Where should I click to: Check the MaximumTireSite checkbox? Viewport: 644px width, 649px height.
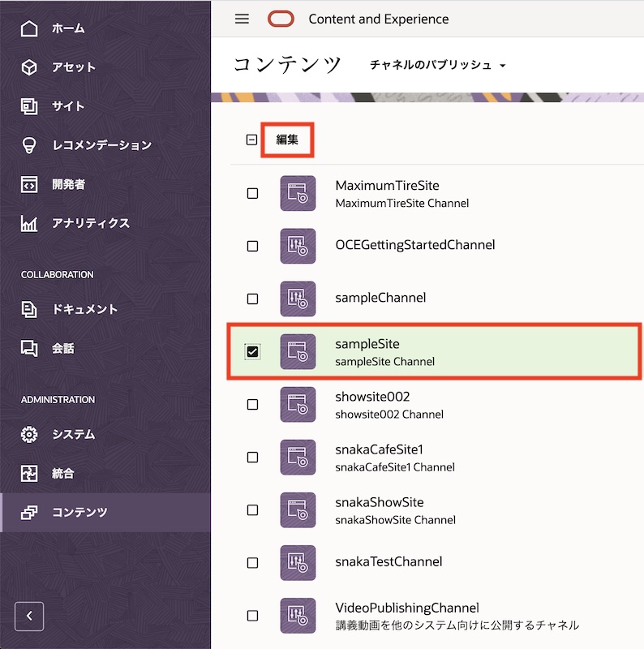[x=252, y=193]
